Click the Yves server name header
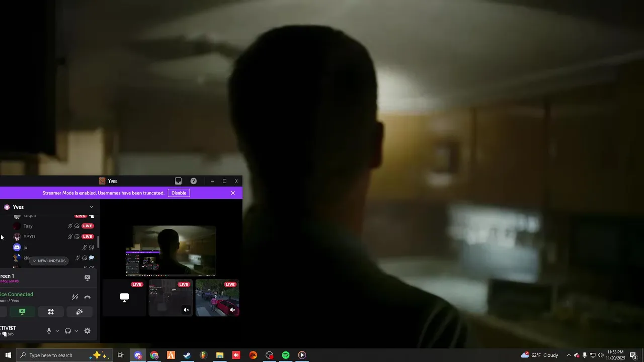This screenshot has height=362, width=644. [18, 207]
